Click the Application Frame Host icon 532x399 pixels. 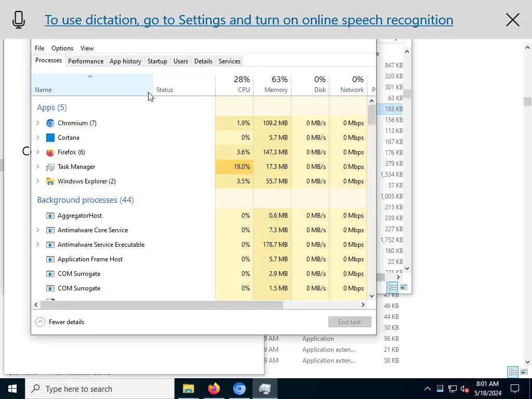click(x=50, y=260)
